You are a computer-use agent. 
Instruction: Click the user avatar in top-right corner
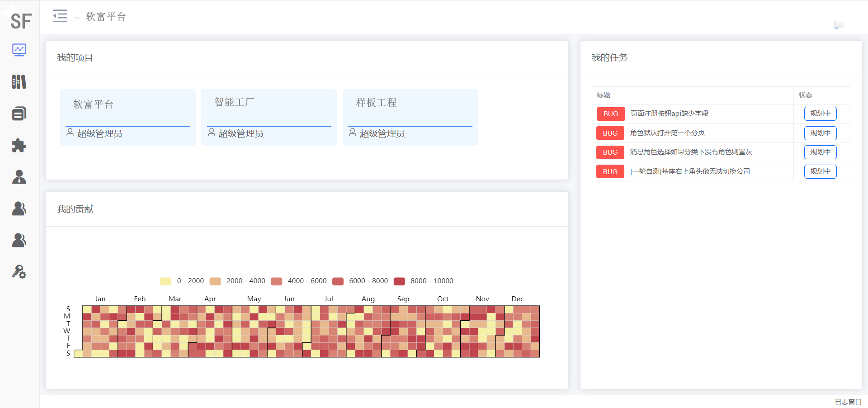point(839,24)
